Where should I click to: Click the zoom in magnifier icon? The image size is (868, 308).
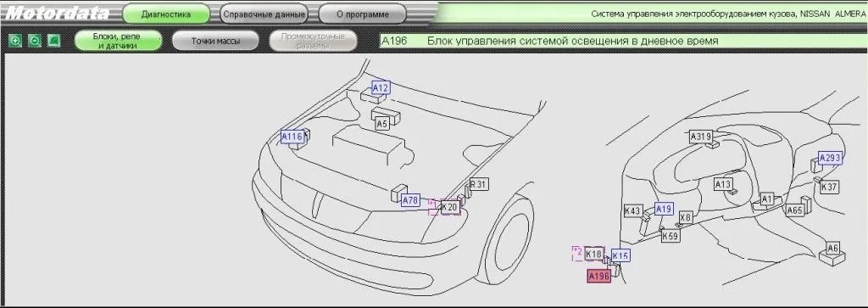pyautogui.click(x=15, y=41)
